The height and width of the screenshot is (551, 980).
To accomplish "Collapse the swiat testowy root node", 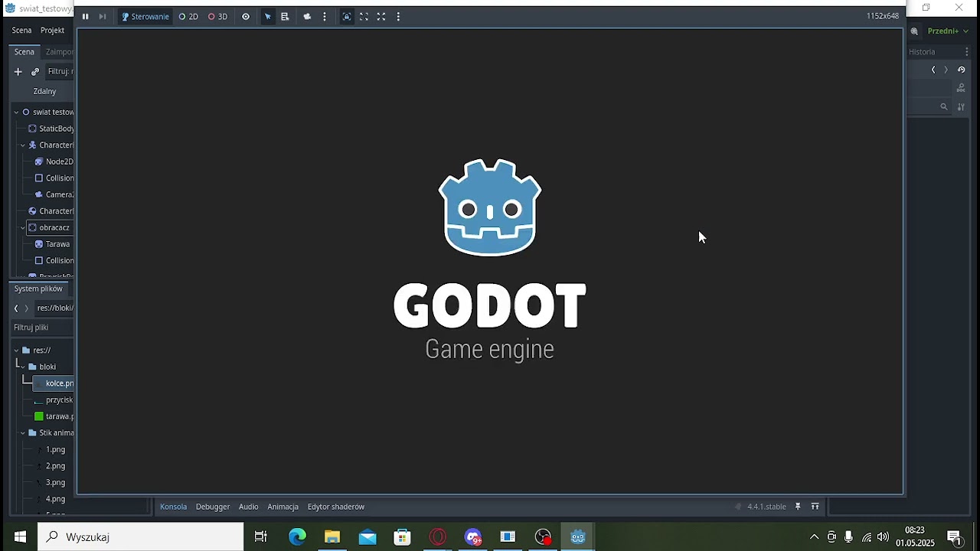I will [16, 112].
